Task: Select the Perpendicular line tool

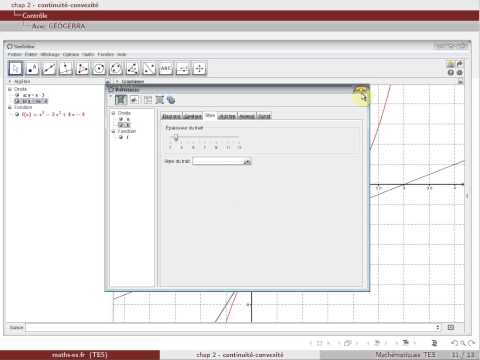Action: pos(65,69)
